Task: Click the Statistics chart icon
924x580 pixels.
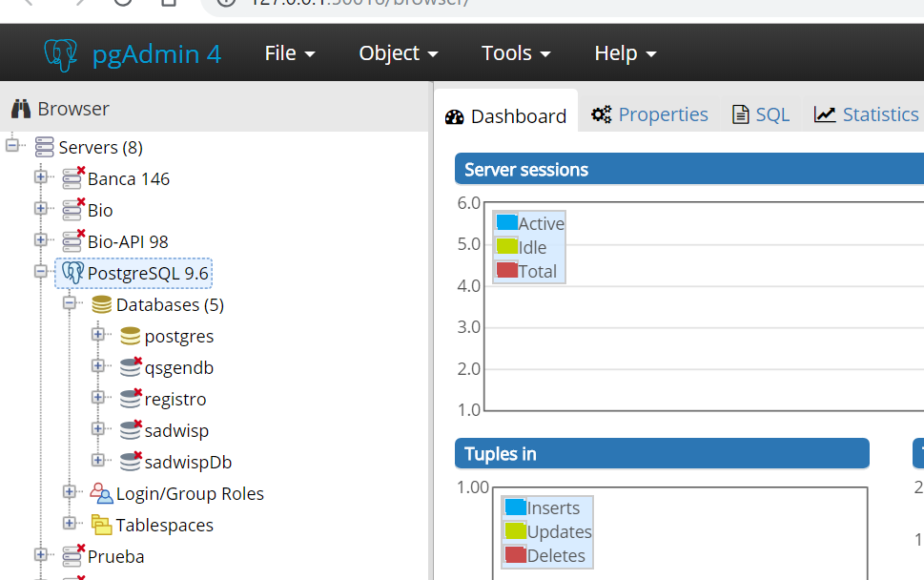Action: [x=825, y=114]
